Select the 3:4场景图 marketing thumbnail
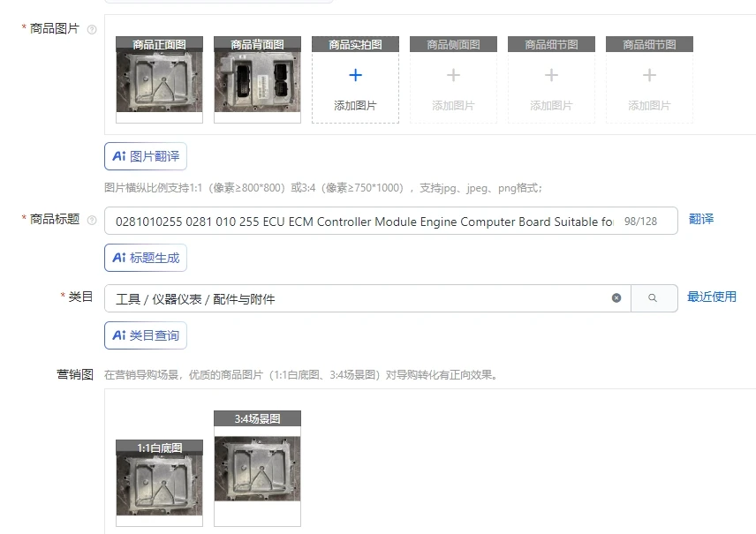 (258, 469)
